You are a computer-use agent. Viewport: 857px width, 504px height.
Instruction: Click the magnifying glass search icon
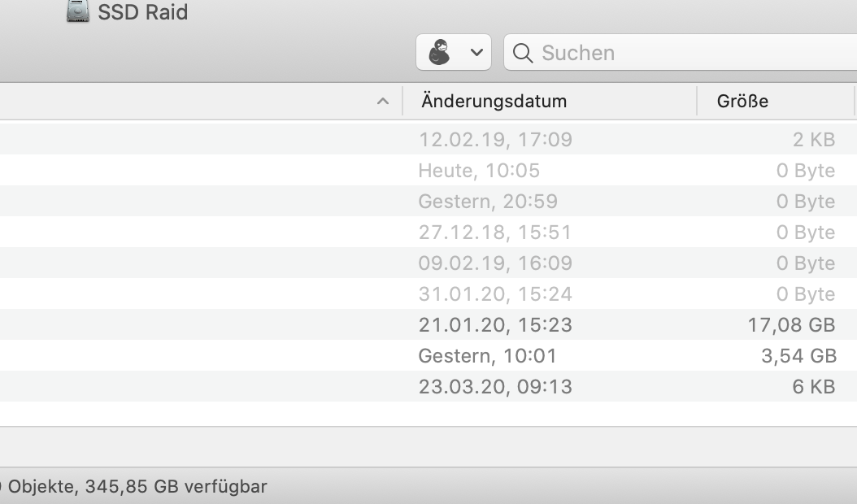pyautogui.click(x=524, y=54)
